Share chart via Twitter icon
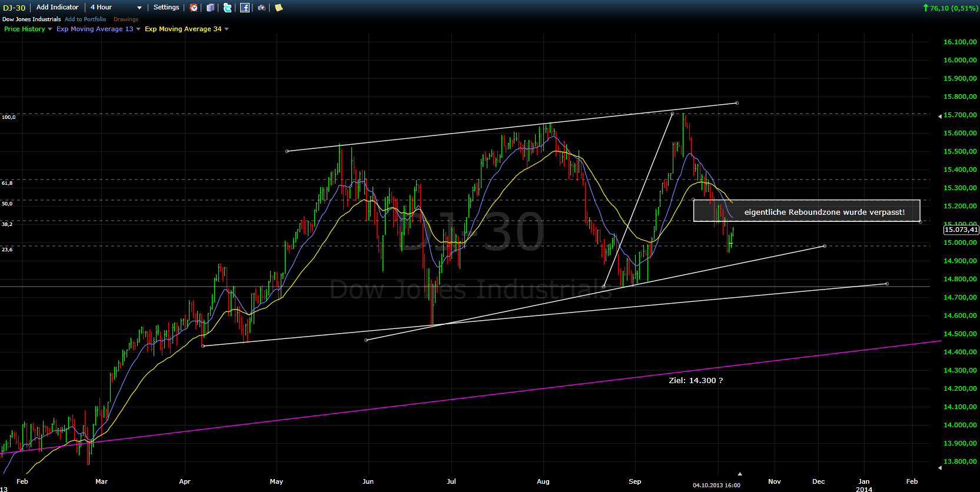 coord(227,8)
